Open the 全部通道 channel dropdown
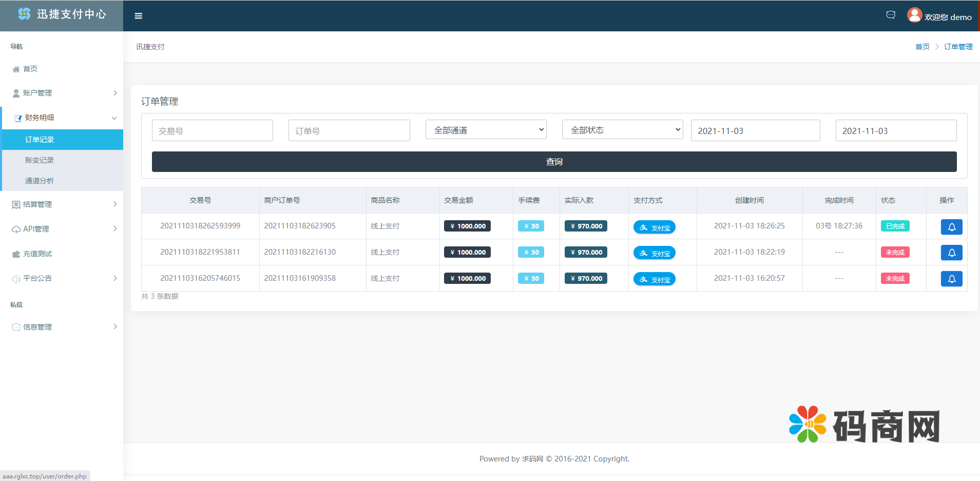 [x=486, y=130]
